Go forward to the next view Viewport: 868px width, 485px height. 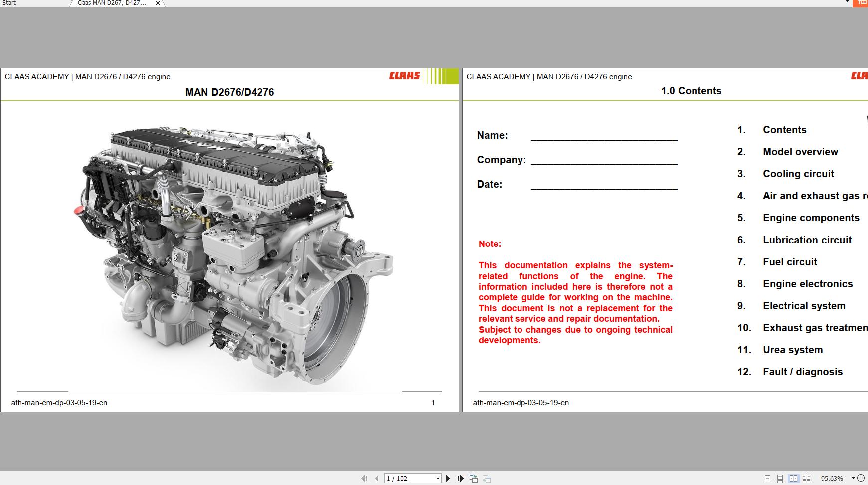486,478
